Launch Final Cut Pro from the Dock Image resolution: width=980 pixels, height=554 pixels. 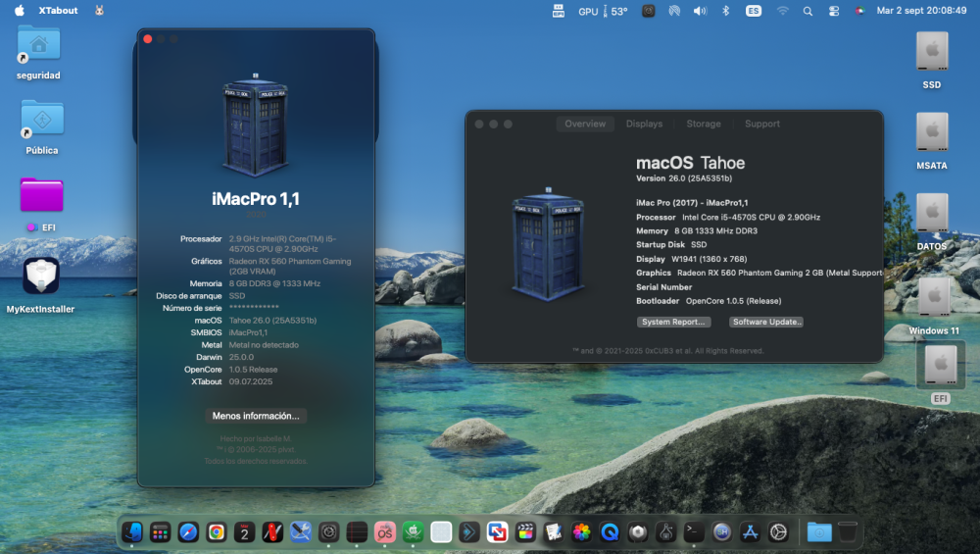tap(525, 532)
